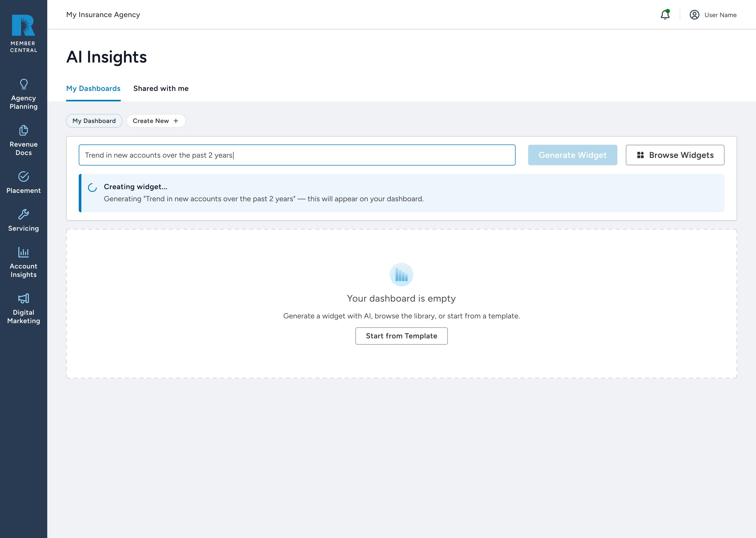
Task: Open notifications bell icon
Action: coord(665,14)
